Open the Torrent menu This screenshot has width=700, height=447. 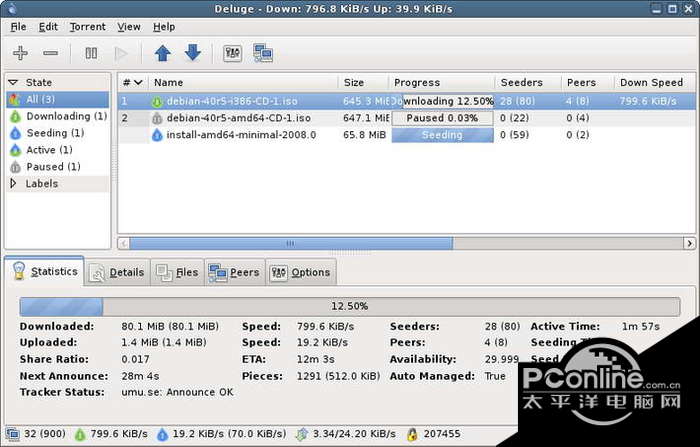88,27
